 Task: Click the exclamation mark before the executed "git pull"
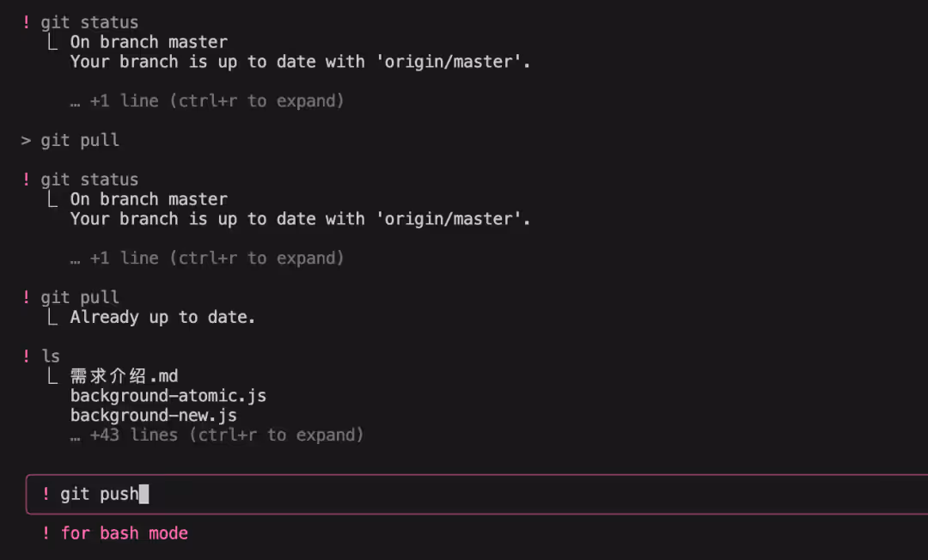(27, 298)
